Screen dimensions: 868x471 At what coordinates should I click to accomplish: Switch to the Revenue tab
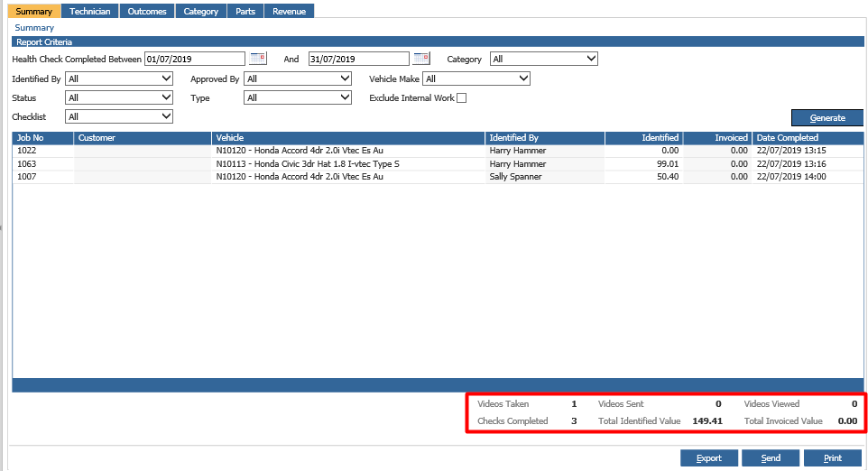[x=289, y=11]
